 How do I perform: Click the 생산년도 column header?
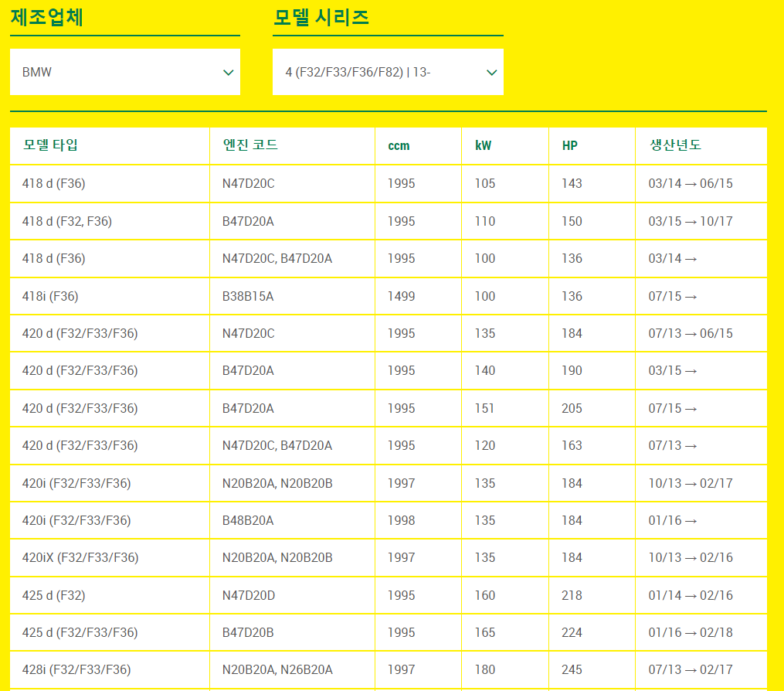(x=675, y=145)
